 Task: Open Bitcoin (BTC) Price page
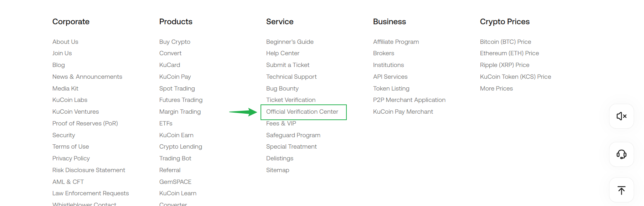tap(505, 42)
